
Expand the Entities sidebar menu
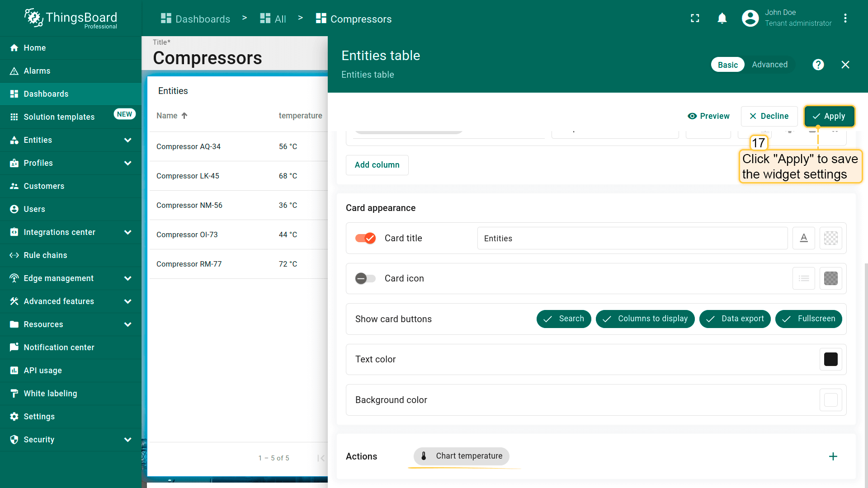click(127, 140)
